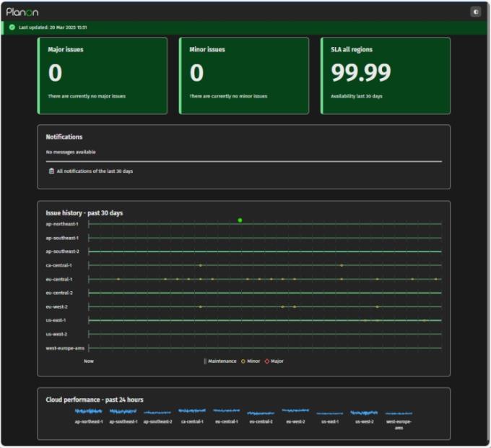Click 'Availability last 30 days' text

click(x=357, y=96)
